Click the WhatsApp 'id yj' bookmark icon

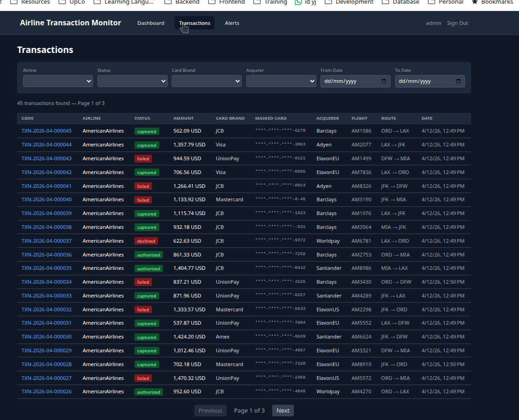299,2
